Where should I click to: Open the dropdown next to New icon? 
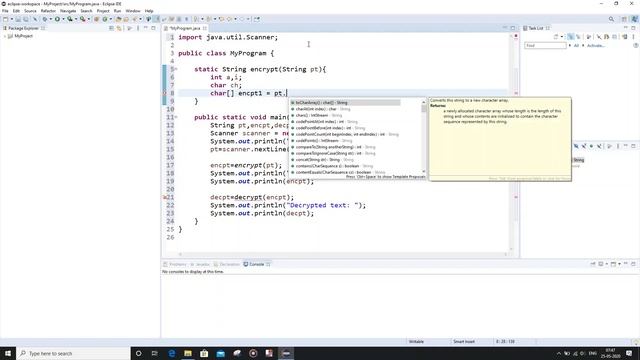[x=11, y=19]
